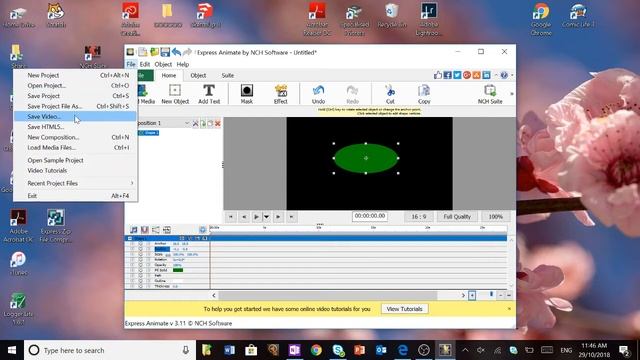The height and width of the screenshot is (360, 640).
Task: Collapse the shape layer in the timeline
Action: [130, 238]
